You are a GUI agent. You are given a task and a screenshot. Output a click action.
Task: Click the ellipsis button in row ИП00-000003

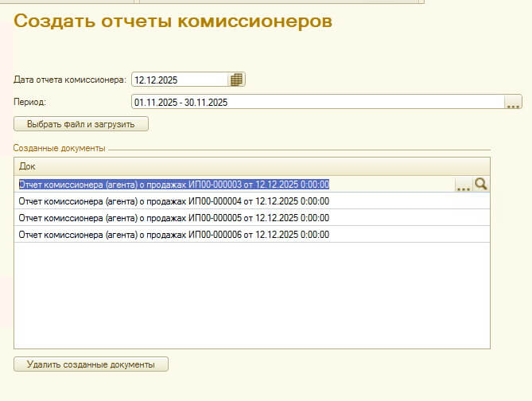pyautogui.click(x=464, y=185)
